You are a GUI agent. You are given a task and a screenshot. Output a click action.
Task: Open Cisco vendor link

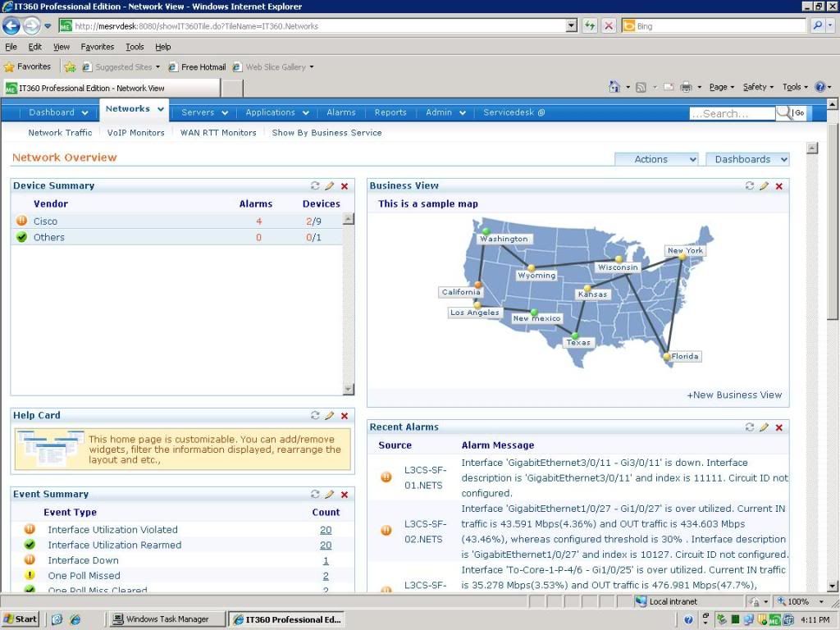click(46, 221)
